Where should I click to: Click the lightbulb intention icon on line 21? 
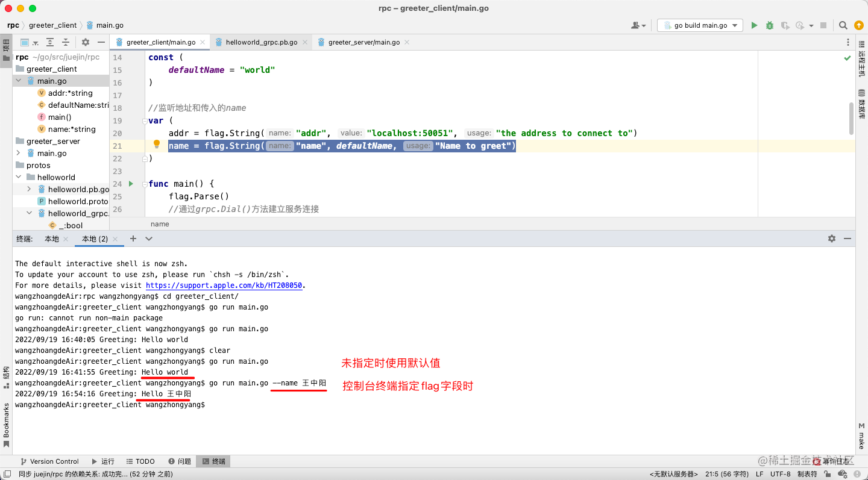pyautogui.click(x=157, y=145)
